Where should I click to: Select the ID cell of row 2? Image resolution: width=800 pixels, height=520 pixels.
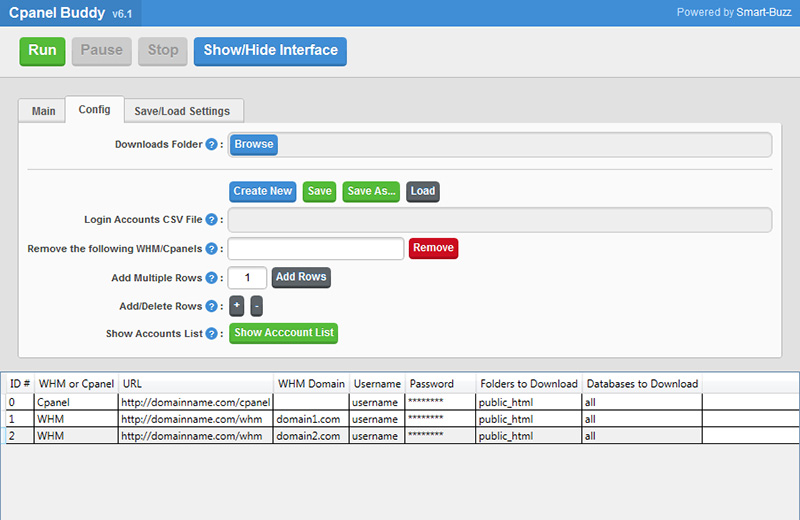(x=20, y=436)
